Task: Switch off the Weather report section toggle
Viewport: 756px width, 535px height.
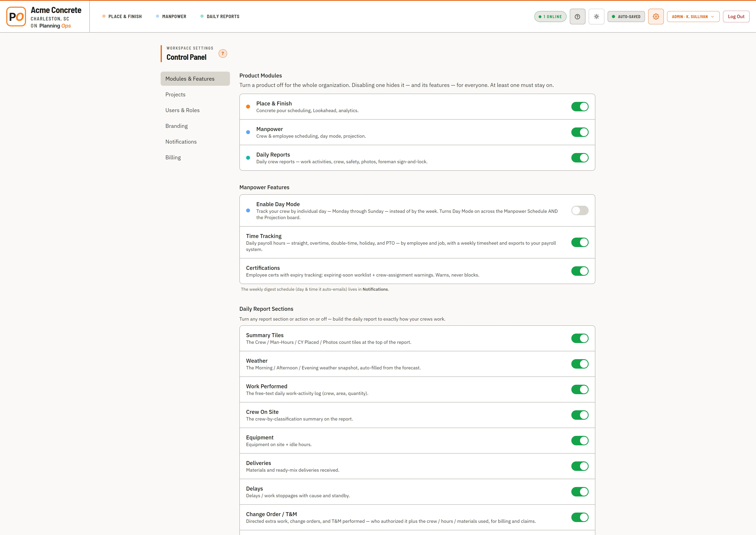Action: [580, 364]
